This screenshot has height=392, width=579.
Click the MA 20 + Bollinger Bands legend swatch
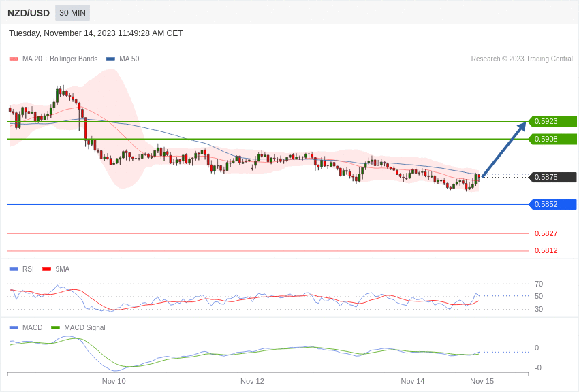click(14, 59)
